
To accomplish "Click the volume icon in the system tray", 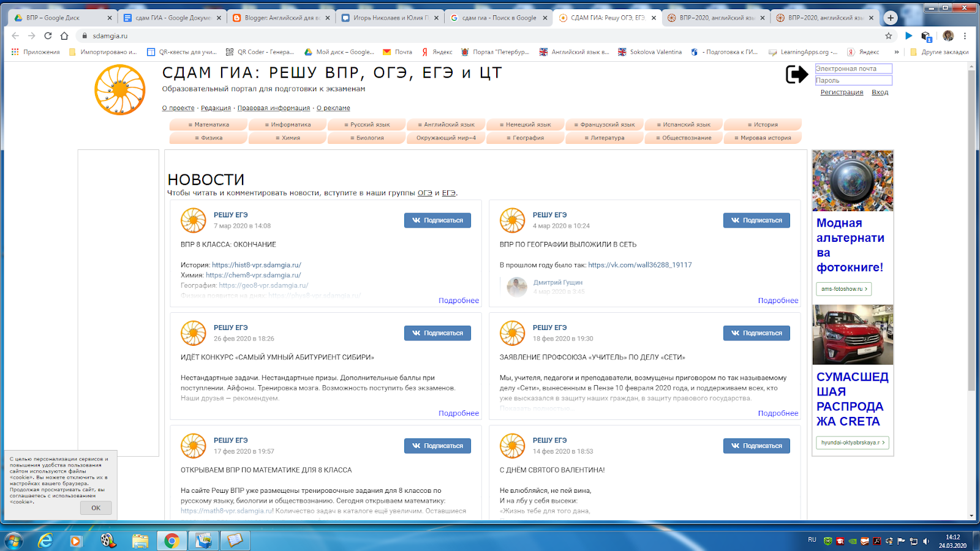I will [925, 541].
